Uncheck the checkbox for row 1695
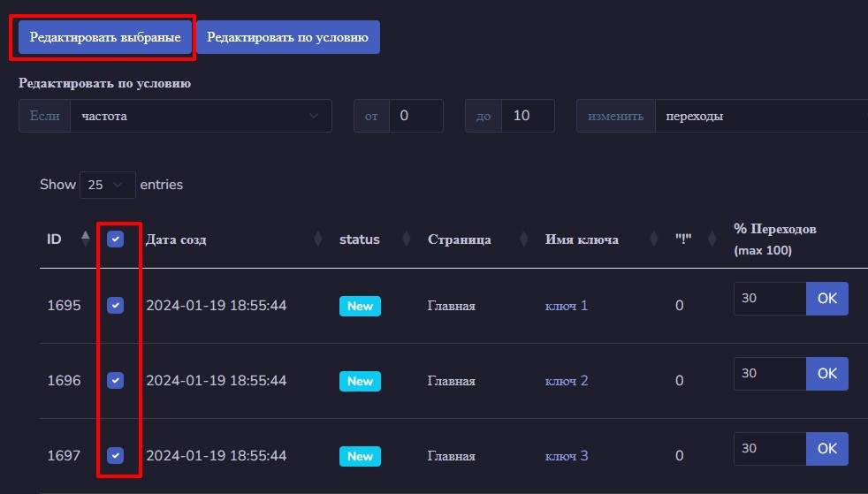 coord(115,305)
